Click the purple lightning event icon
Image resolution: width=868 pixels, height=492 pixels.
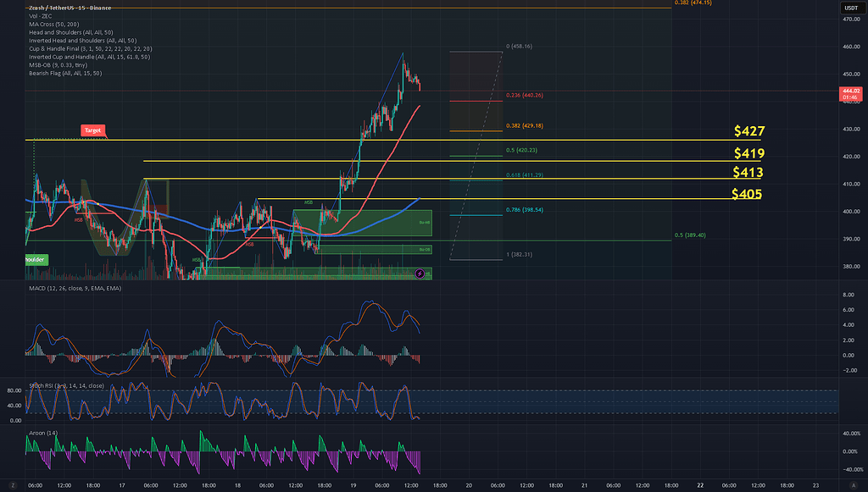pyautogui.click(x=421, y=274)
